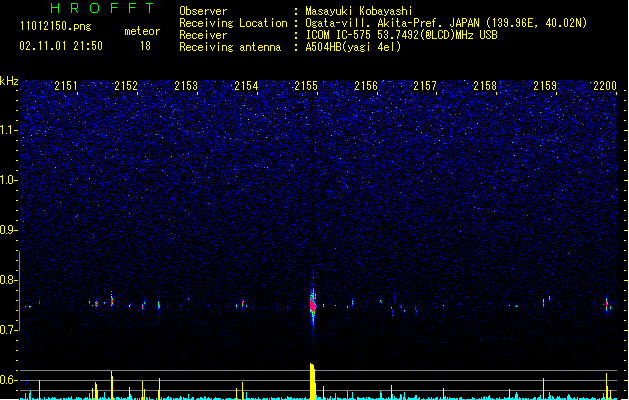Click the timestamp 02.11.01 21:50
Screen dimensions: 629x400
[x=61, y=46]
